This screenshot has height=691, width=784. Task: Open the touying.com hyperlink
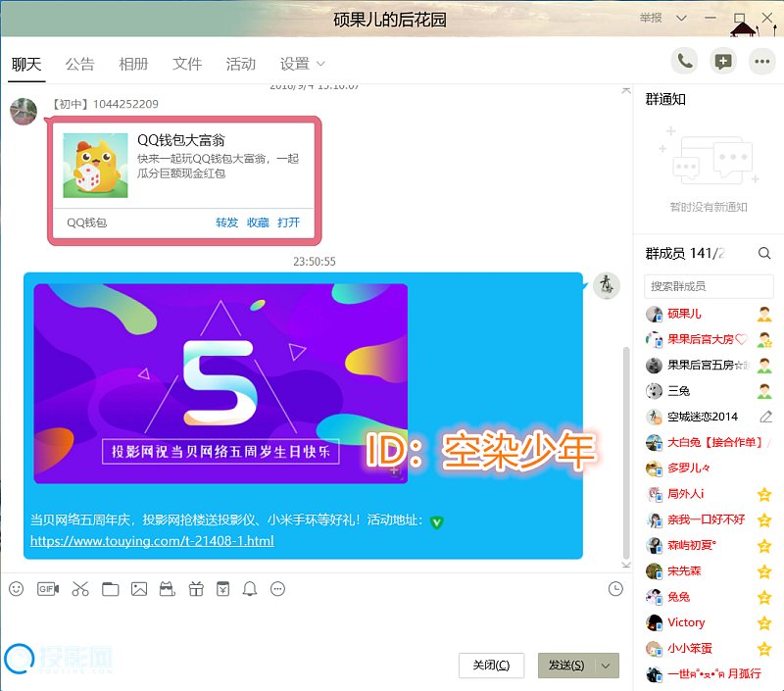(152, 540)
